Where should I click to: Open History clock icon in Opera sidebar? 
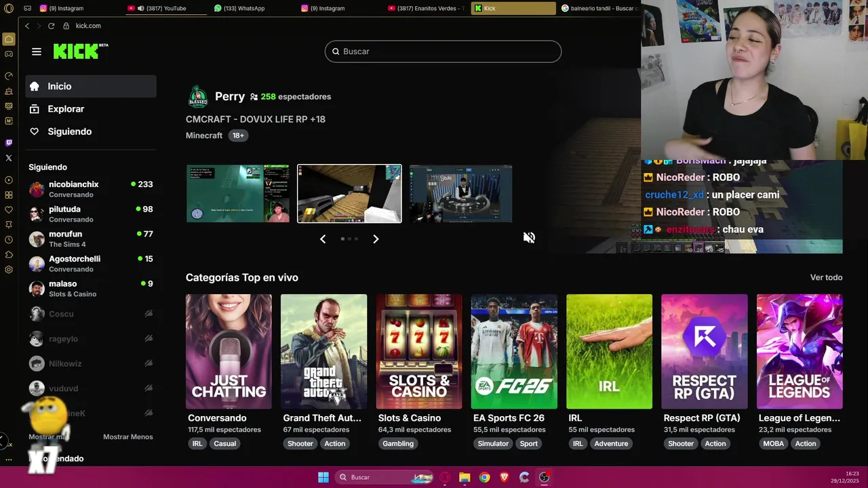pos(9,240)
